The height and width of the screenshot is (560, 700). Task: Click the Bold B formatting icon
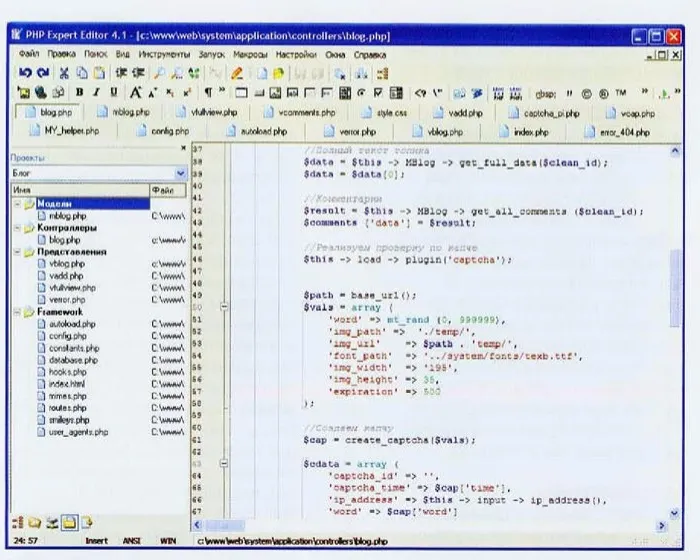pos(79,92)
